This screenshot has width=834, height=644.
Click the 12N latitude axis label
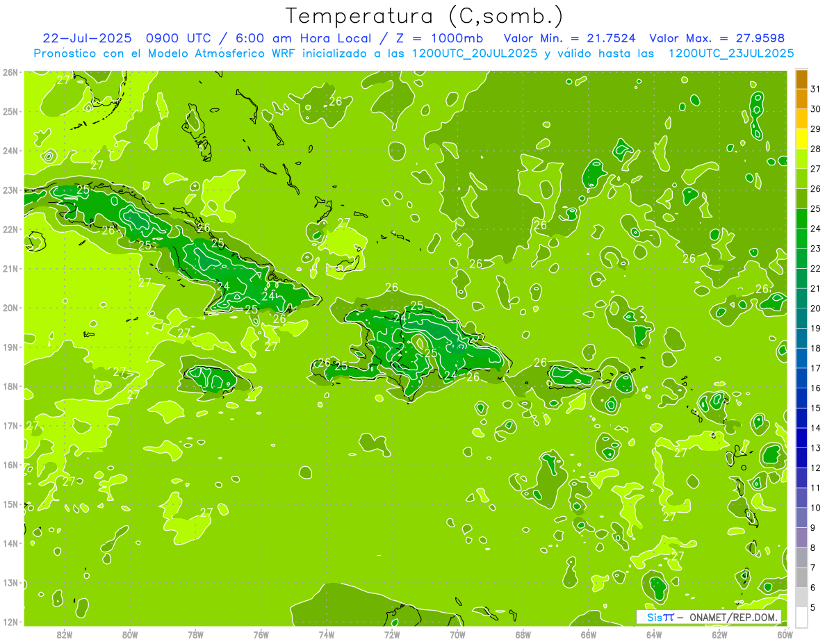coord(10,622)
